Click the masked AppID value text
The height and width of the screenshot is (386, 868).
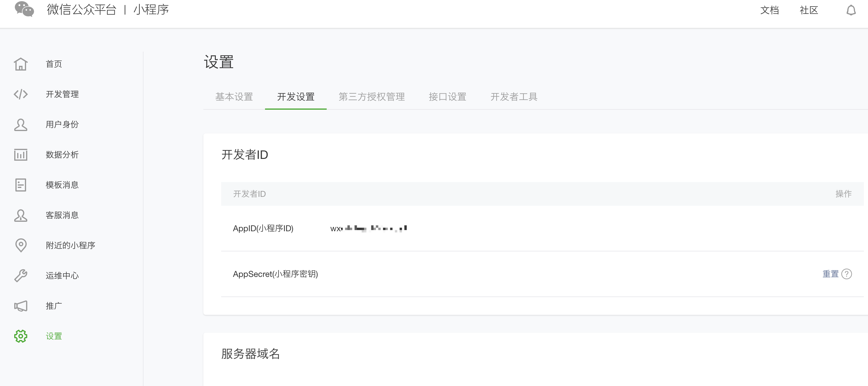[x=368, y=229]
